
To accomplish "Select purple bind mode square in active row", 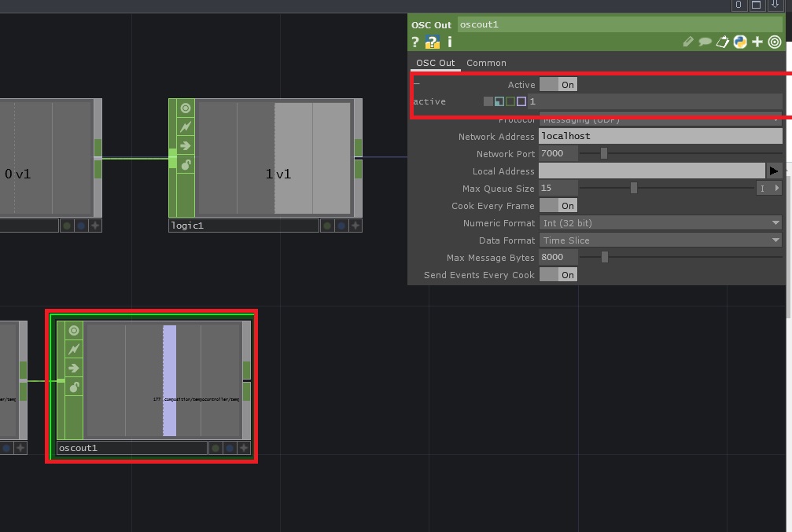I will point(521,101).
